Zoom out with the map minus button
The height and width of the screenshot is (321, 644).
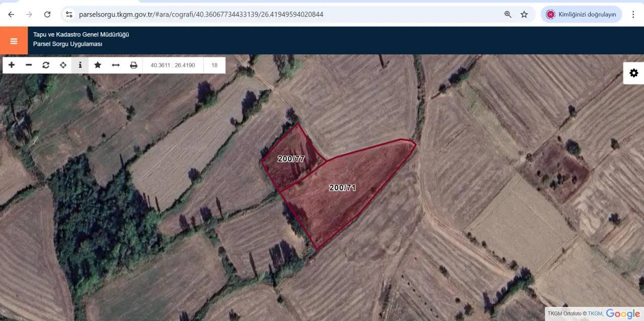29,65
